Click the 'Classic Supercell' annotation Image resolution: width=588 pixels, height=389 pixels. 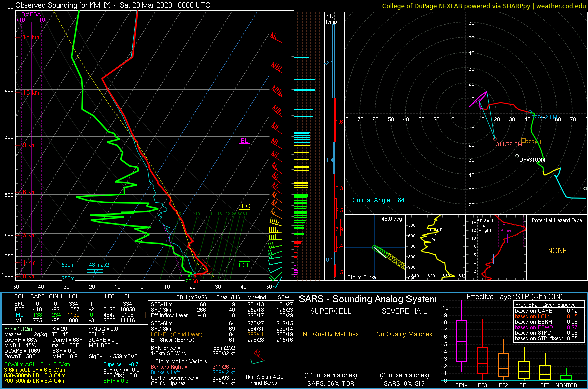[x=510, y=228]
